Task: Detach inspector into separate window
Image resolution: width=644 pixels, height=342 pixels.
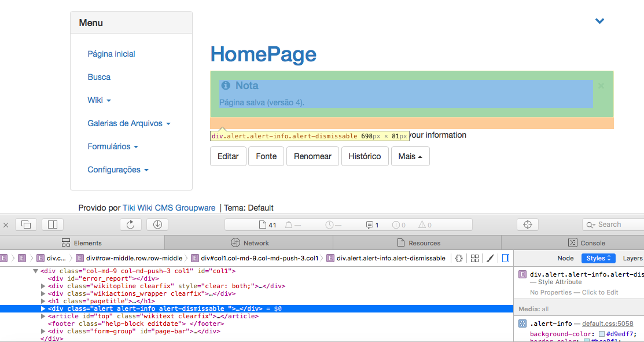Action: 26,225
